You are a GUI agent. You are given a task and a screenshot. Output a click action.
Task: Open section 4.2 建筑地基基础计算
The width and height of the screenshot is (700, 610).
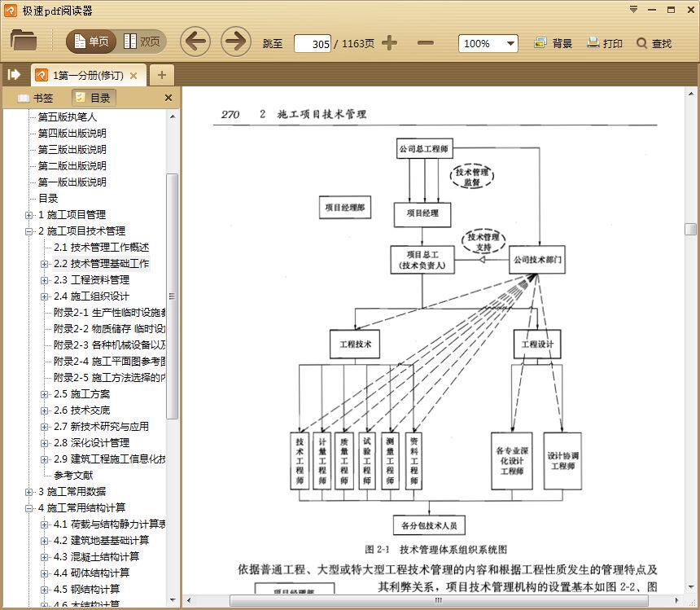coord(102,541)
